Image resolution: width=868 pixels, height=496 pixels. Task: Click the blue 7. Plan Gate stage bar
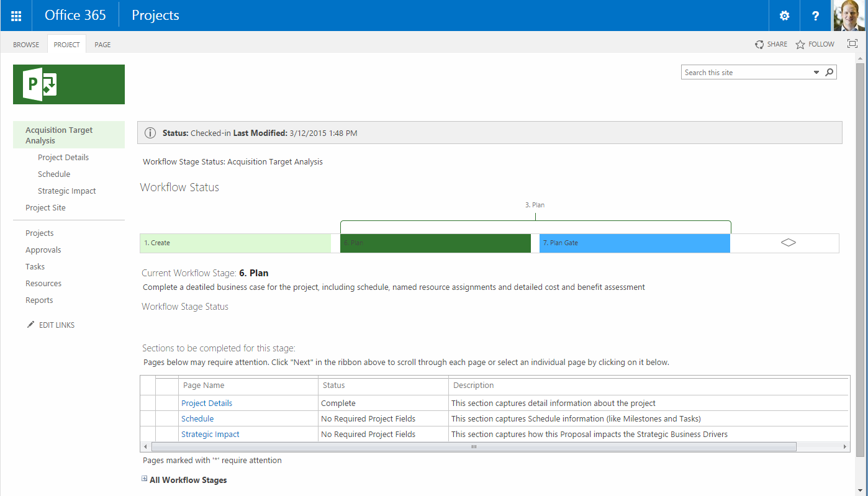[x=635, y=243]
